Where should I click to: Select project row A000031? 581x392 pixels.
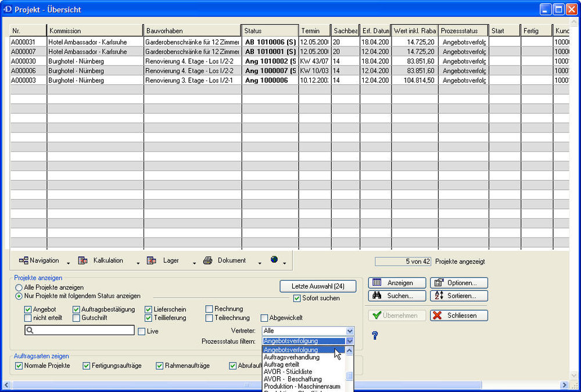(289, 42)
